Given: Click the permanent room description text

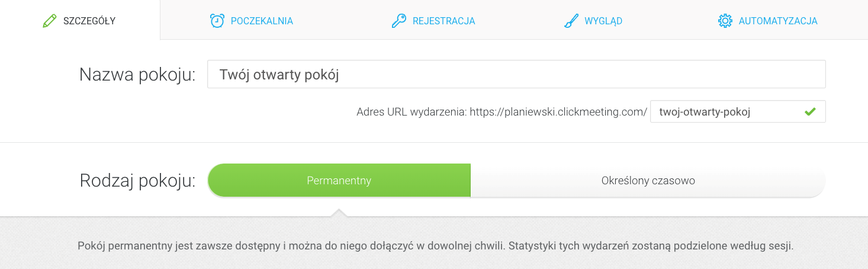Looking at the screenshot, I should pos(435,245).
